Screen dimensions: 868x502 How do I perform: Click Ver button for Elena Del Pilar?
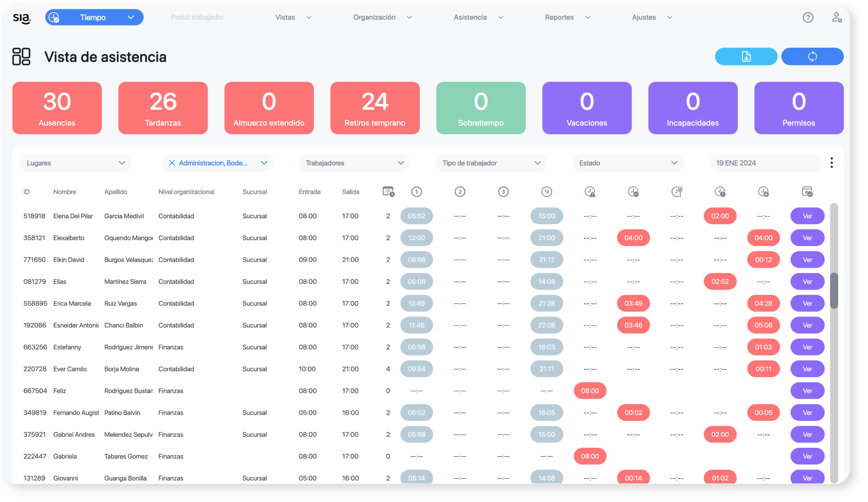[807, 216]
